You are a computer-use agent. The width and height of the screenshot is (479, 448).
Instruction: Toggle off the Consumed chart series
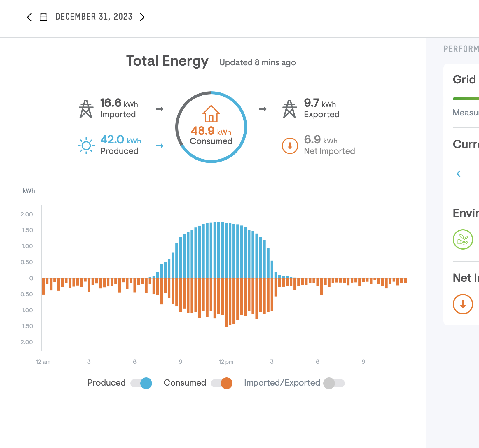coord(222,383)
